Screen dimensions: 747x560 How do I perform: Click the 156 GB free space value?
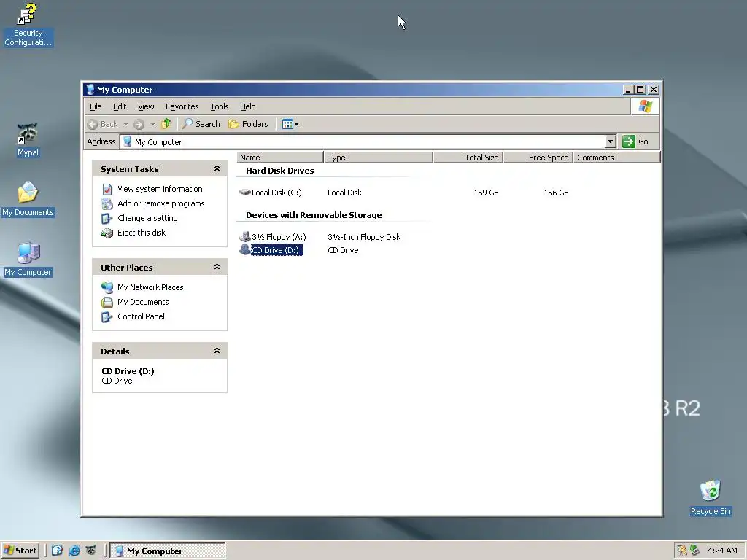tap(556, 192)
